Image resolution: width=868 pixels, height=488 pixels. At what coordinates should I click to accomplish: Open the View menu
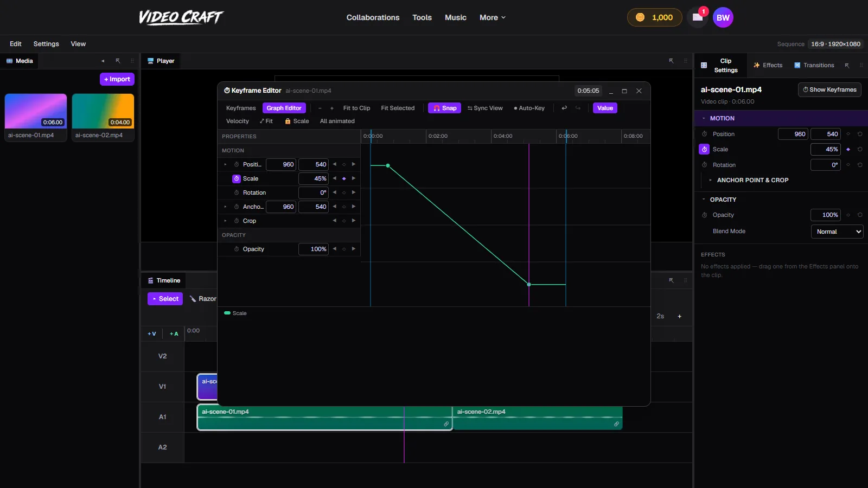pos(78,44)
